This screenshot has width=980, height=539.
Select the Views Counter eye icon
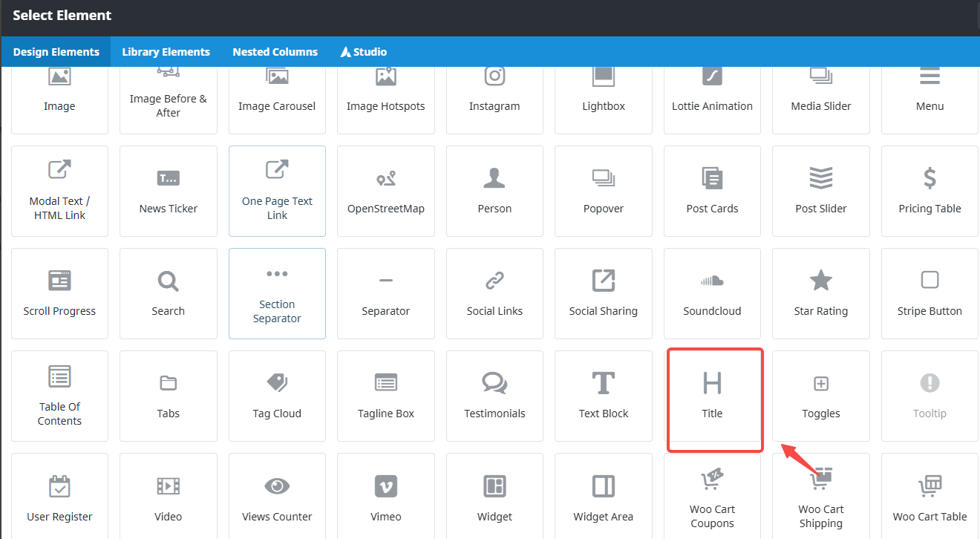pyautogui.click(x=277, y=486)
